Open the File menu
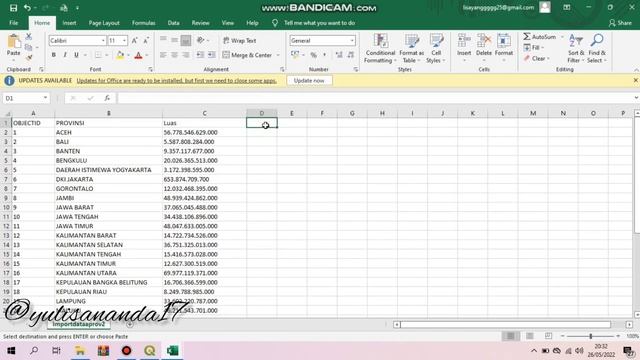 (x=13, y=23)
